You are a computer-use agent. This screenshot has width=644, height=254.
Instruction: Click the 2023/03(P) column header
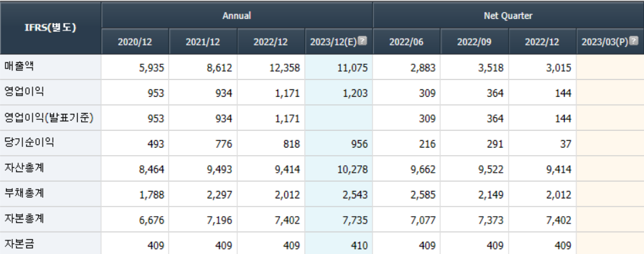(610, 42)
